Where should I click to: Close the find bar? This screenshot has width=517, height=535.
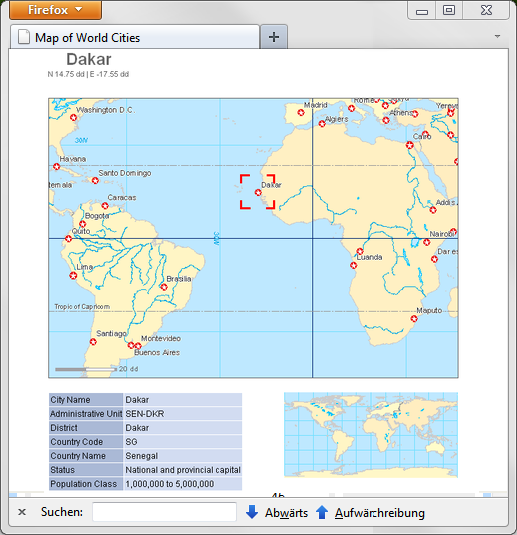pyautogui.click(x=22, y=512)
